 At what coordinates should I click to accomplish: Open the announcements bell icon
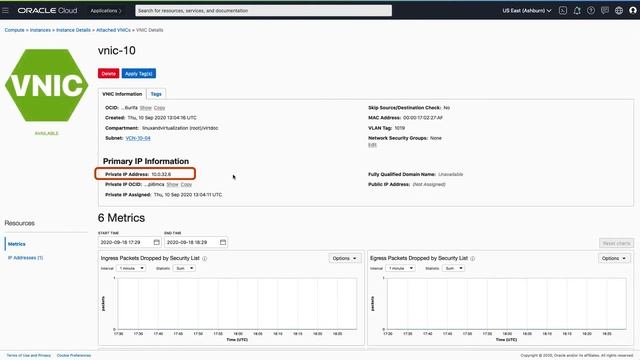[577, 11]
